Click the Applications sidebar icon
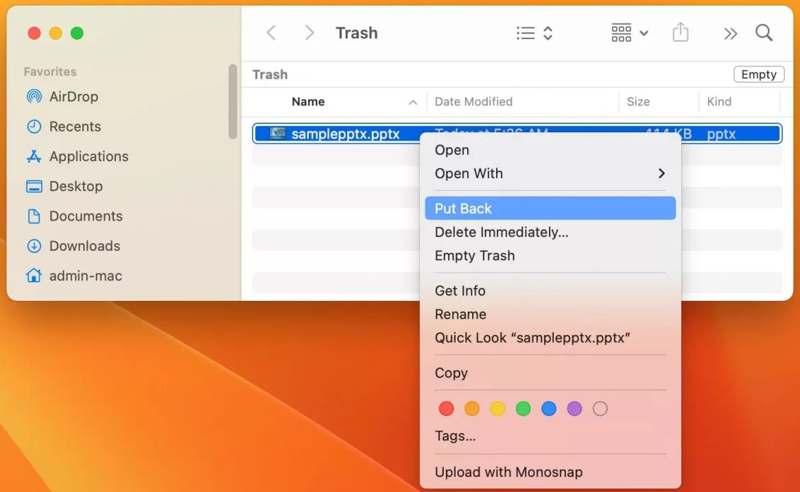The image size is (800, 492). pos(34,156)
